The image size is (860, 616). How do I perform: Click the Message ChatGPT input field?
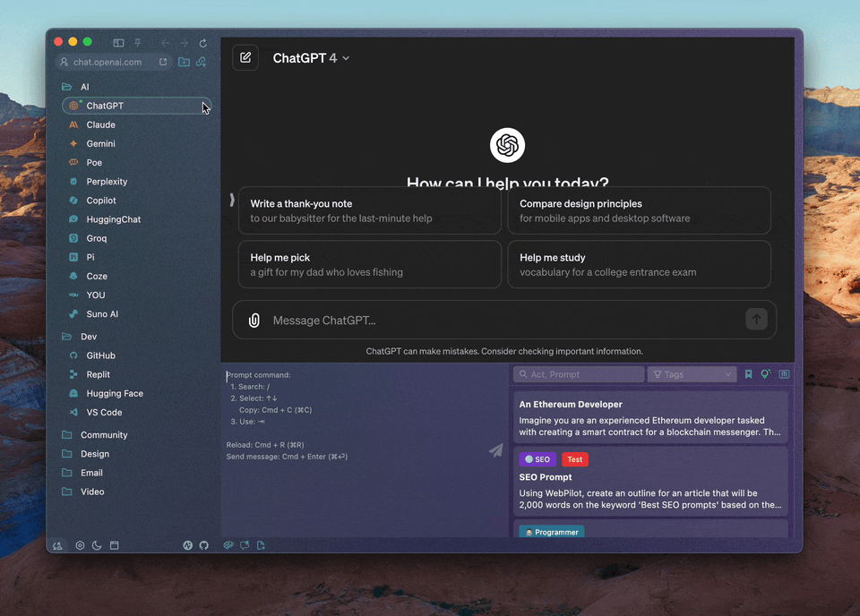[503, 320]
